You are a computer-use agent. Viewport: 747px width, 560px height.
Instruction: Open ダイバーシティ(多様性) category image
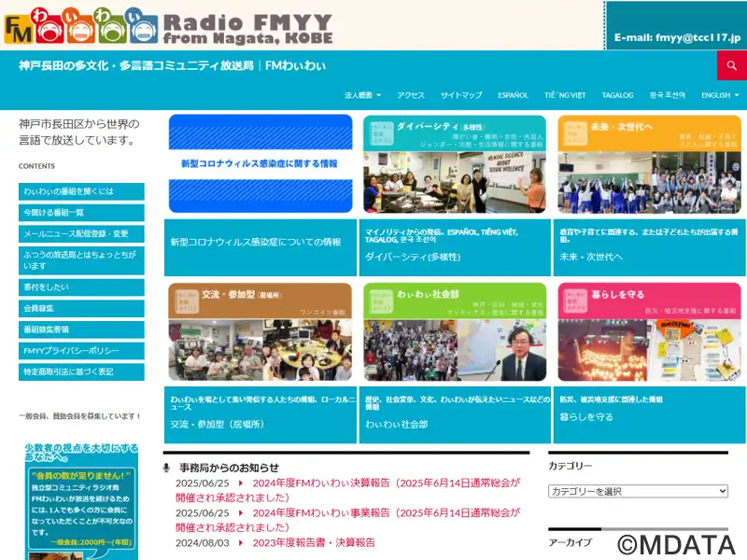(455, 164)
